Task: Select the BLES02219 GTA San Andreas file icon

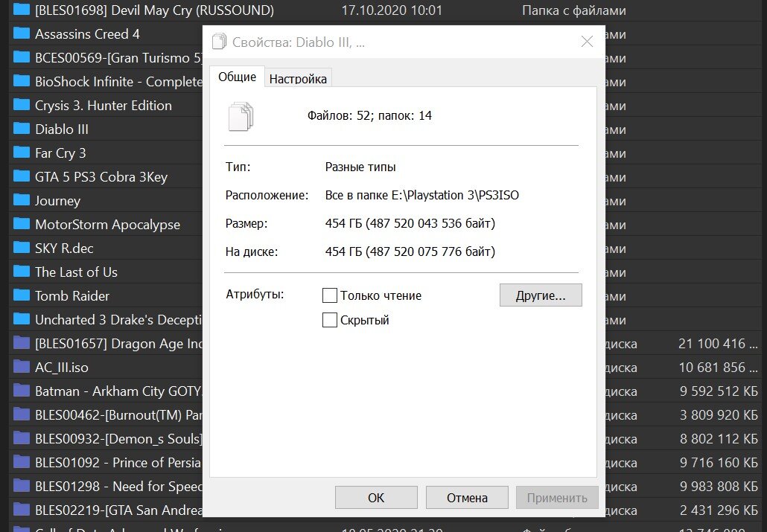Action: point(21,510)
